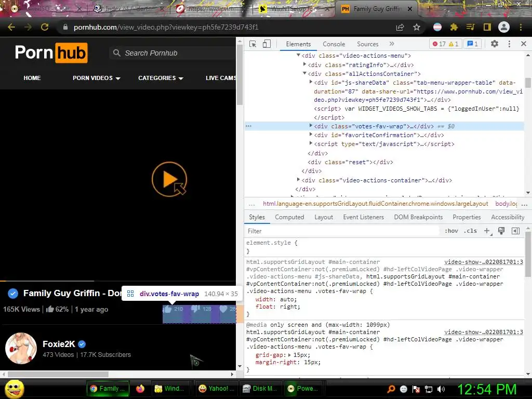Go back with the browser back arrow

point(11,27)
